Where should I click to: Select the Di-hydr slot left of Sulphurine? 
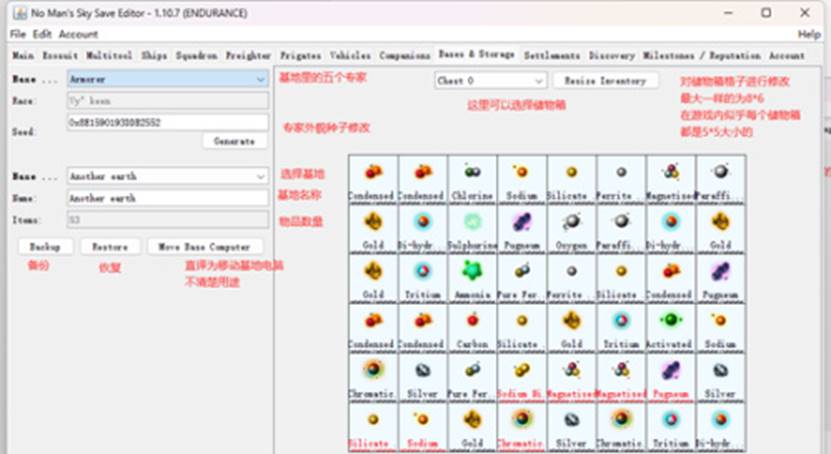(422, 229)
